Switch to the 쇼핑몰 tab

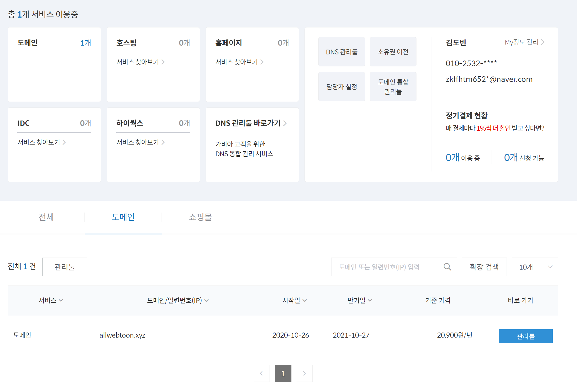200,217
